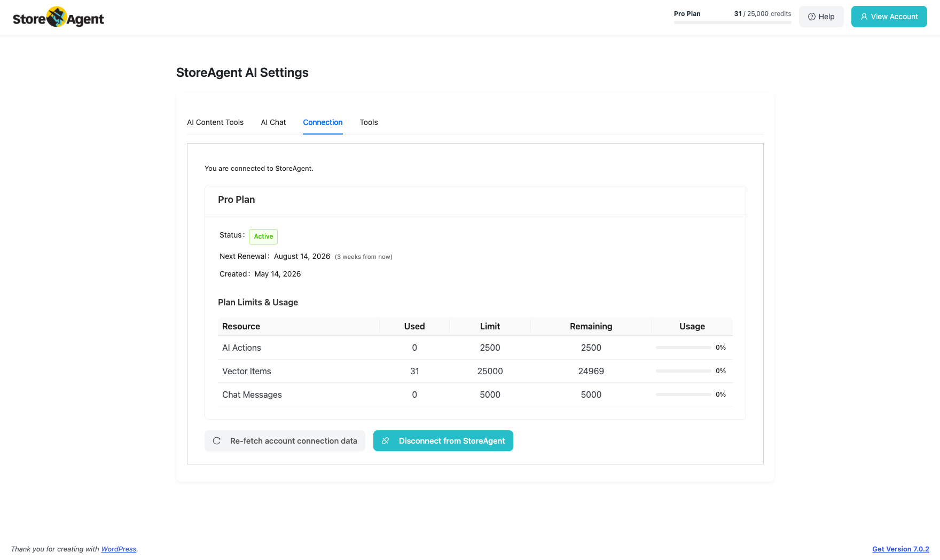Screen dimensions: 940x560
Task: Click the Pro Plan card heading
Action: coord(237,200)
